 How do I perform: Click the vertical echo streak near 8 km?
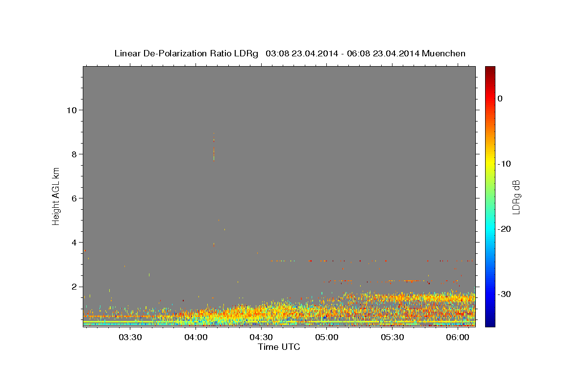[214, 147]
